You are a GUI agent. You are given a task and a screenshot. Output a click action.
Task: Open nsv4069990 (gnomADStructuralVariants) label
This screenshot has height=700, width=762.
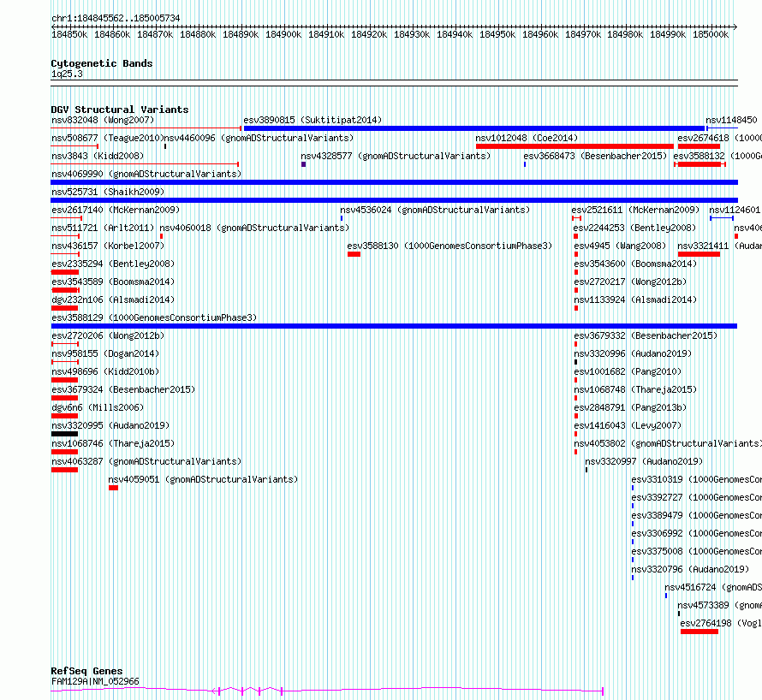(x=146, y=174)
